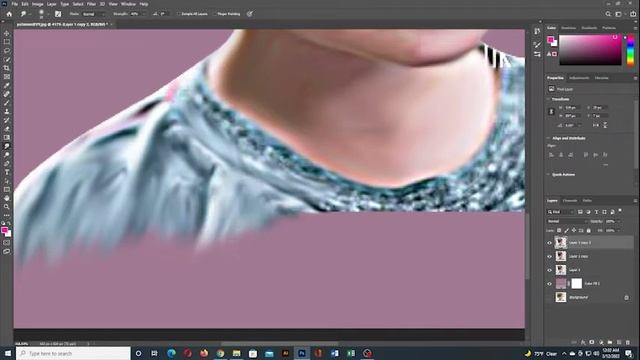Select the Layer 1 copy layer name
The width and height of the screenshot is (640, 360).
(x=578, y=256)
